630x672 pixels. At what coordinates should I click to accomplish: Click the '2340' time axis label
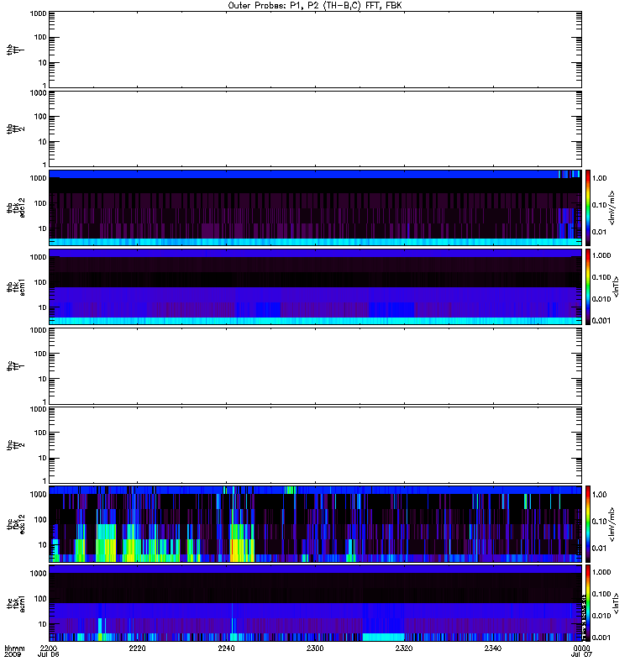(493, 648)
